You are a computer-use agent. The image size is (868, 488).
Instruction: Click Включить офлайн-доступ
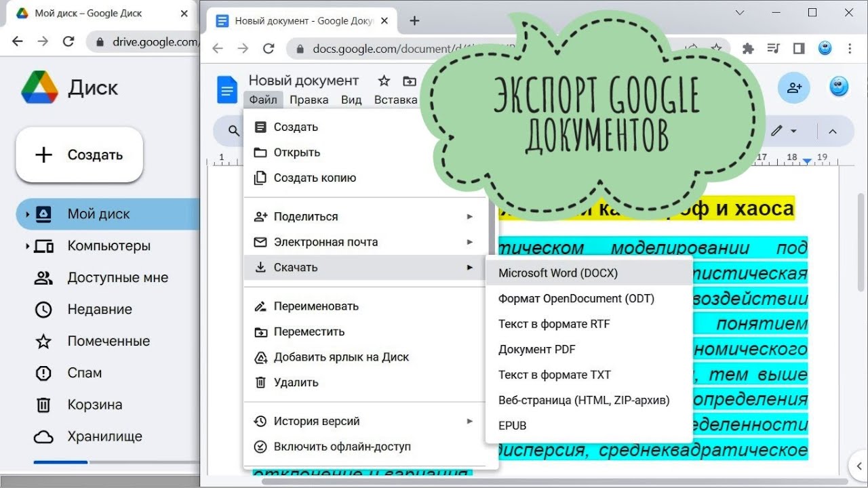click(366, 447)
